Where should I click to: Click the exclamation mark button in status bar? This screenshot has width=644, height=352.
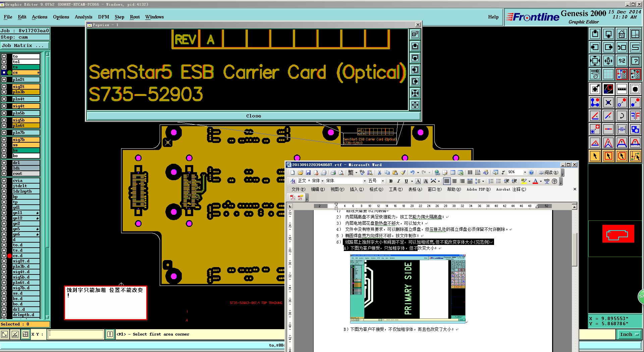tap(110, 334)
